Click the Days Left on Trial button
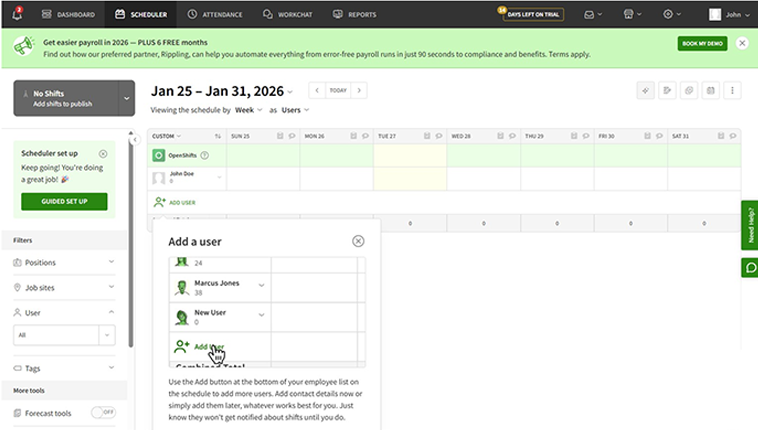 click(x=533, y=15)
